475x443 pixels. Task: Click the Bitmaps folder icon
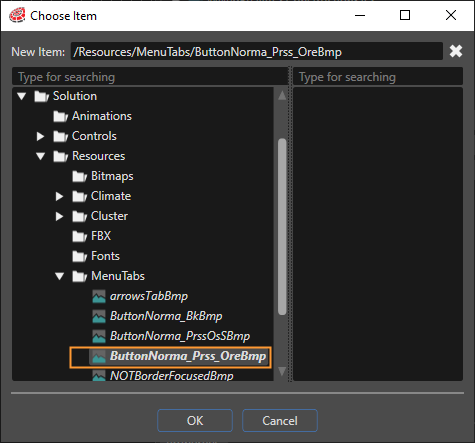tap(80, 176)
